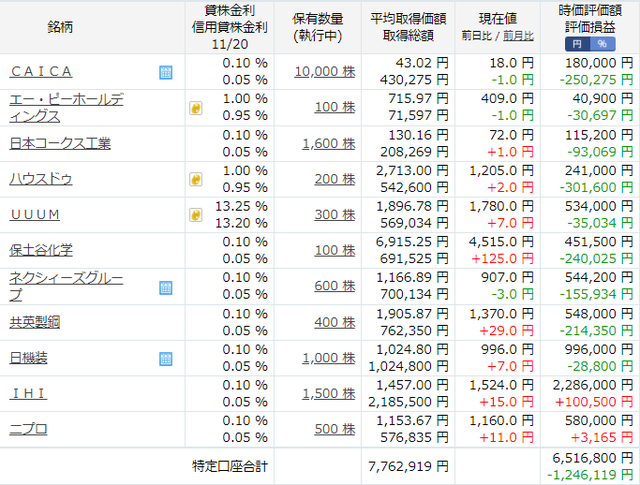Click the 4,515.0 円 current price
This screenshot has height=485, width=640.
tap(501, 242)
